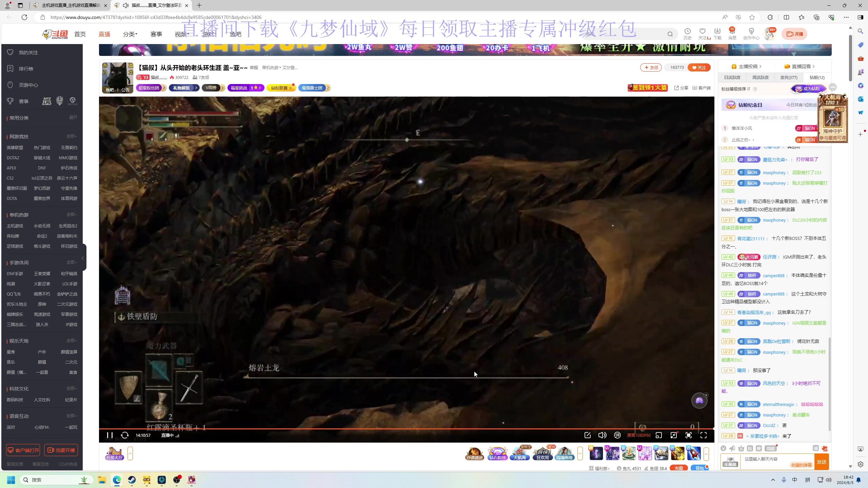Follow the streamer with the 关注 button
This screenshot has width=868, height=488.
point(699,67)
